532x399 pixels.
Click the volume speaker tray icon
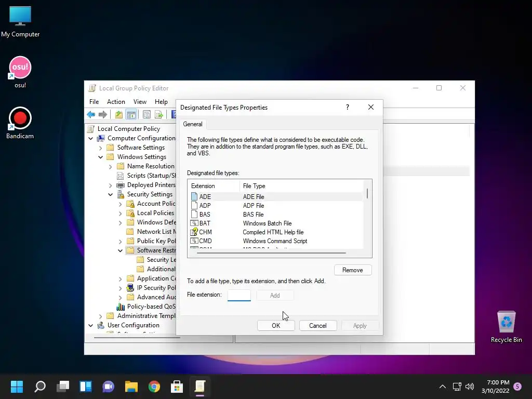[x=470, y=387]
